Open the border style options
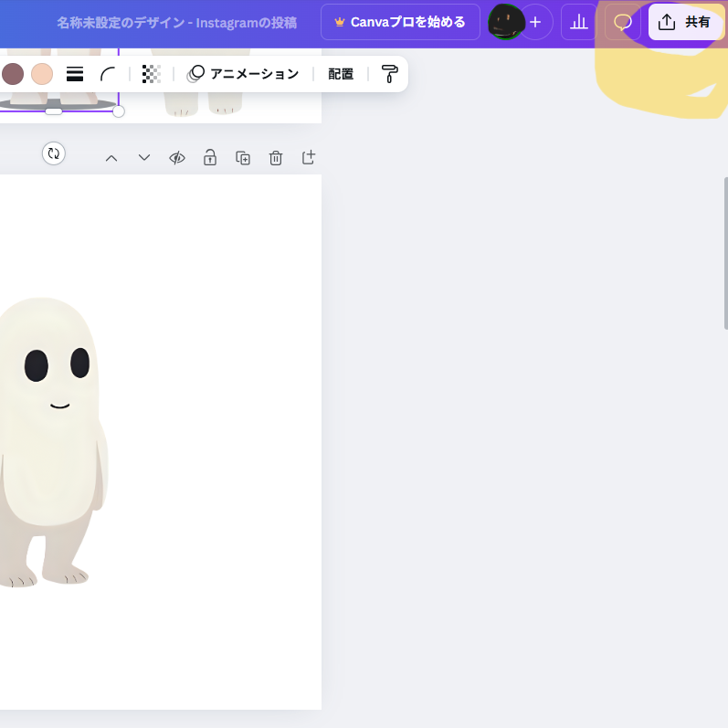 pyautogui.click(x=75, y=74)
